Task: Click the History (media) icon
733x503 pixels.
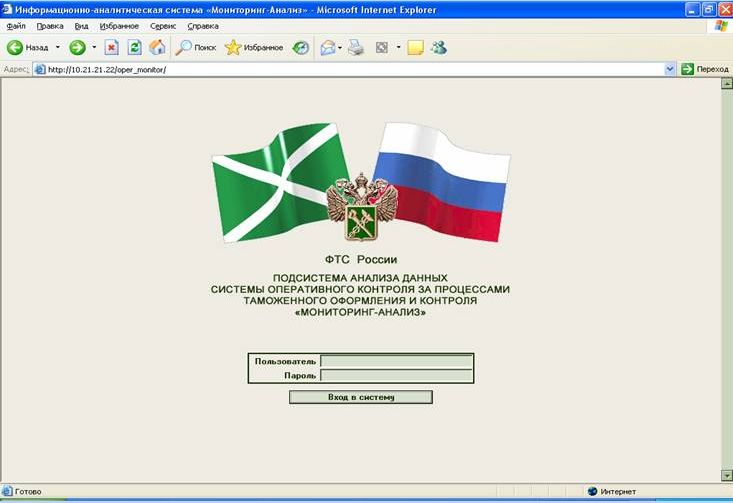Action: (x=301, y=47)
